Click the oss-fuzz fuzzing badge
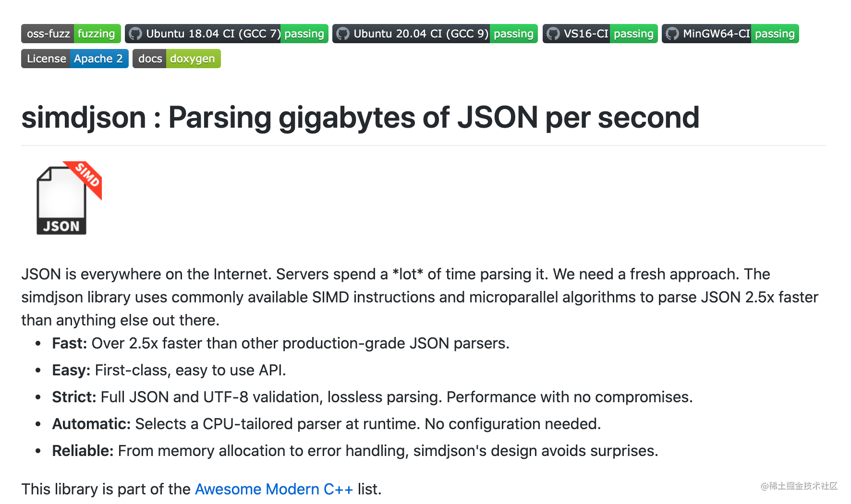The width and height of the screenshot is (851, 504). tap(71, 34)
